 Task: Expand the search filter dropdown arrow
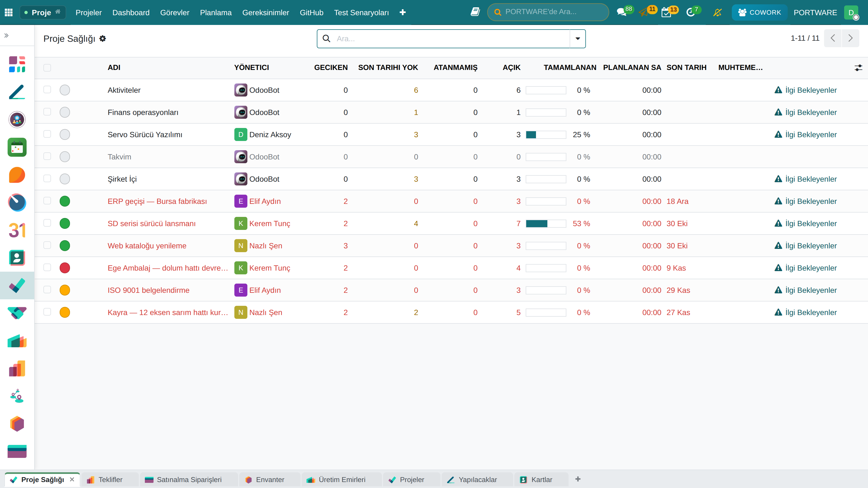tap(577, 39)
